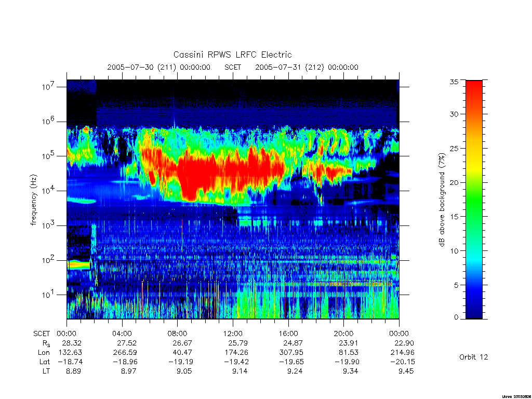Click the Lat value '-19.90'

pos(347,362)
